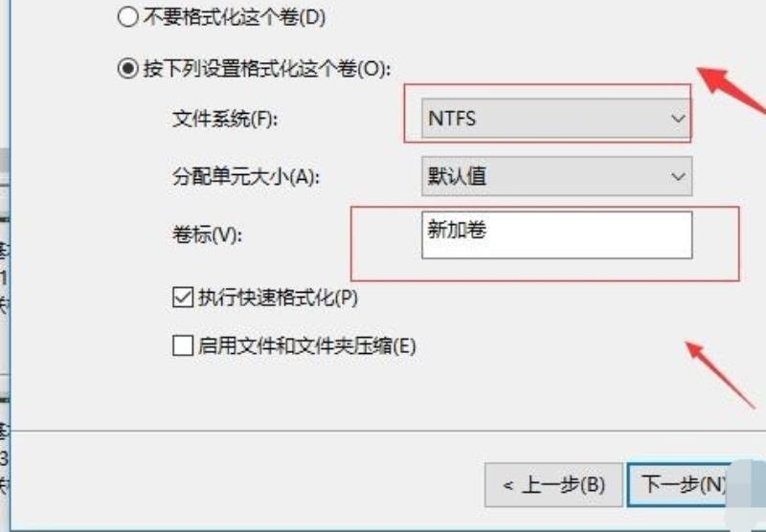
Task: Enable the 启用文件和文件夹压缩(E) checkbox
Action: 183,345
